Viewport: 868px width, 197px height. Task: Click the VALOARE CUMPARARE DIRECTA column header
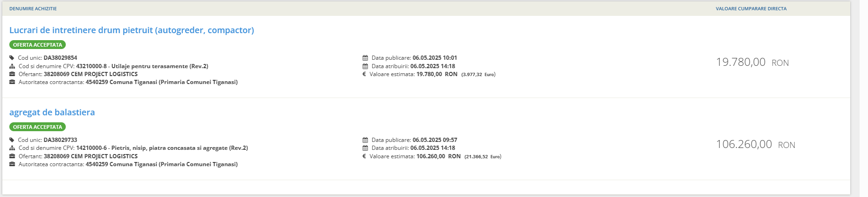coord(751,8)
